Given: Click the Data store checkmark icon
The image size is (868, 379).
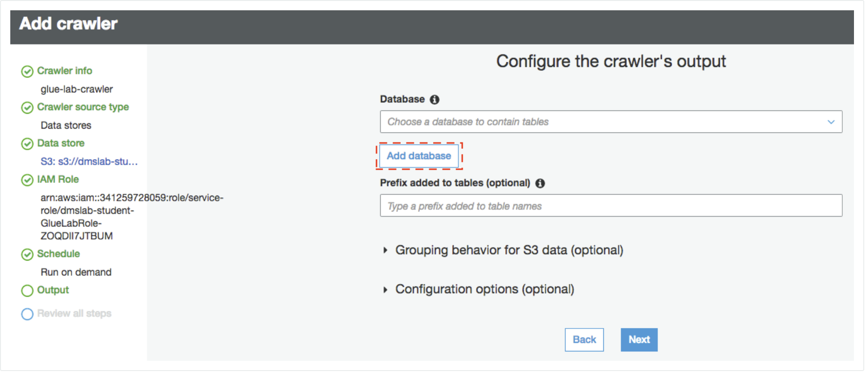Looking at the screenshot, I should [27, 144].
